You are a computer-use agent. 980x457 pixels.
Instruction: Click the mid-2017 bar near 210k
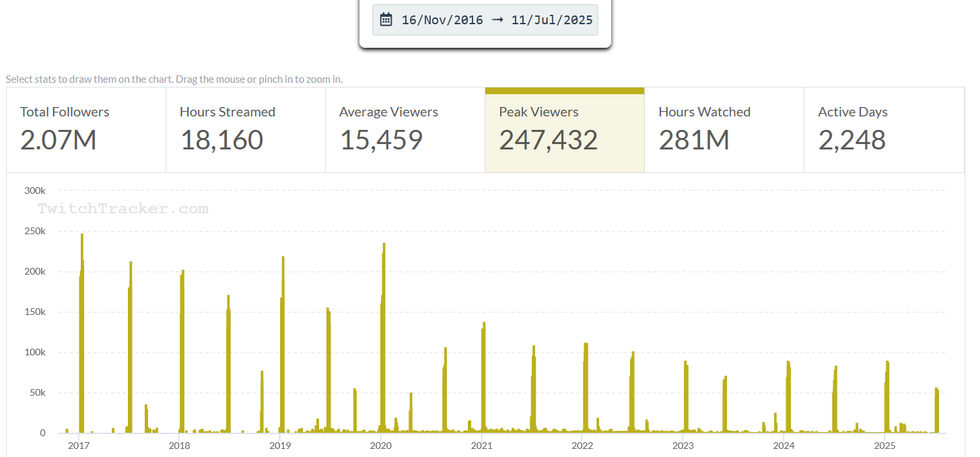click(131, 347)
